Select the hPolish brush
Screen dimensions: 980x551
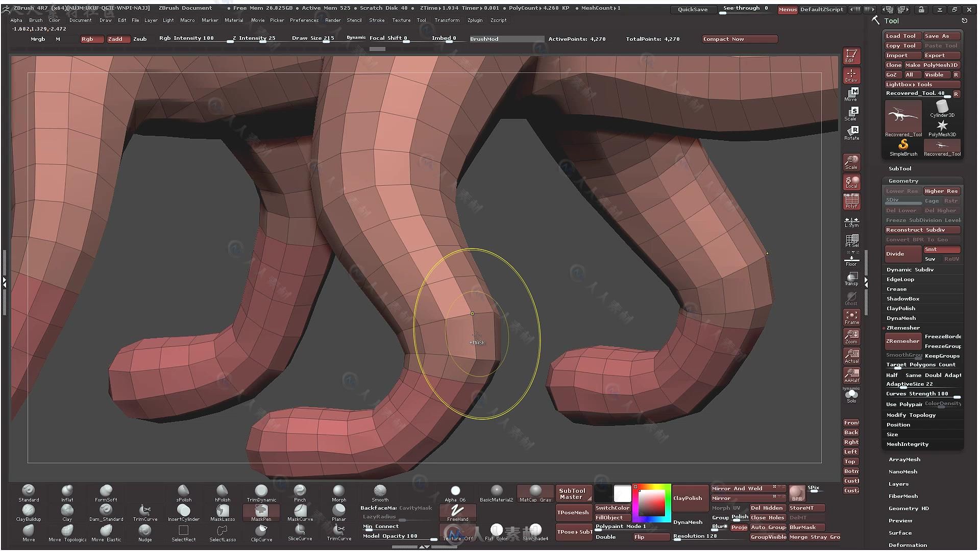223,493
